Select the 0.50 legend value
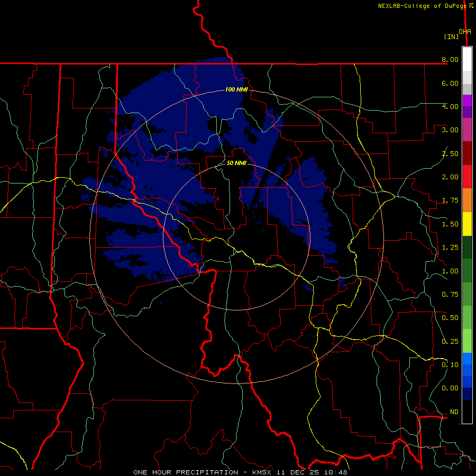Screen dimensions: 476x476 click(x=450, y=318)
